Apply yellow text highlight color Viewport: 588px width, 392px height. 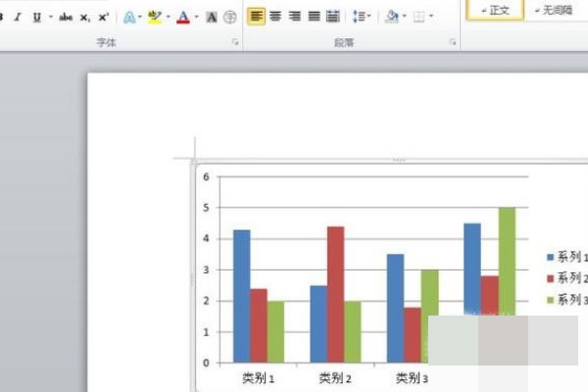155,18
